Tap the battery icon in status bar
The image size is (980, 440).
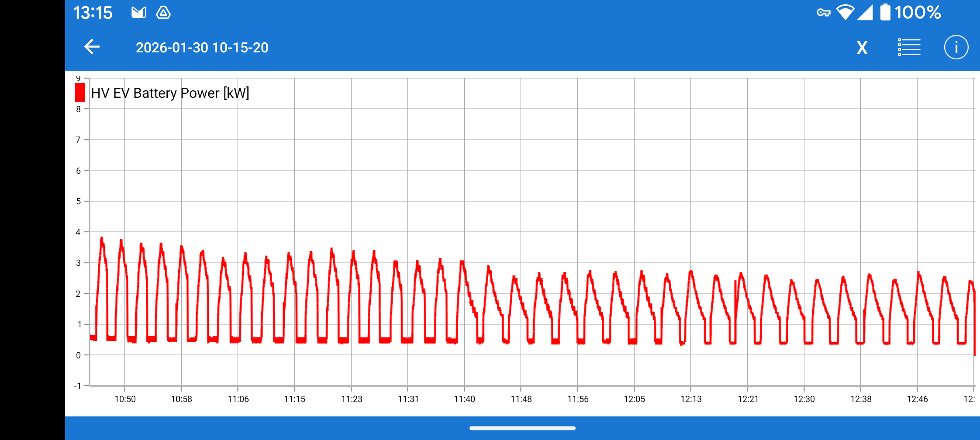pos(885,13)
